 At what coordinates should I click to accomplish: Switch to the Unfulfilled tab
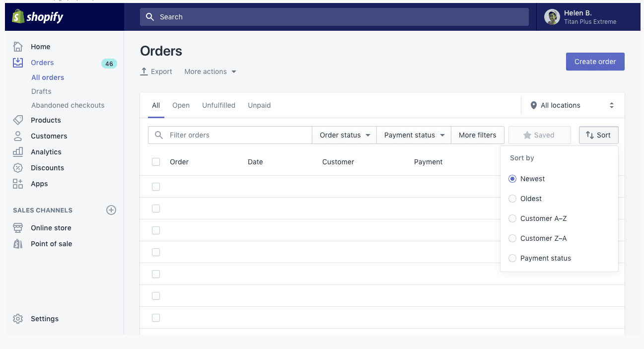click(x=218, y=105)
